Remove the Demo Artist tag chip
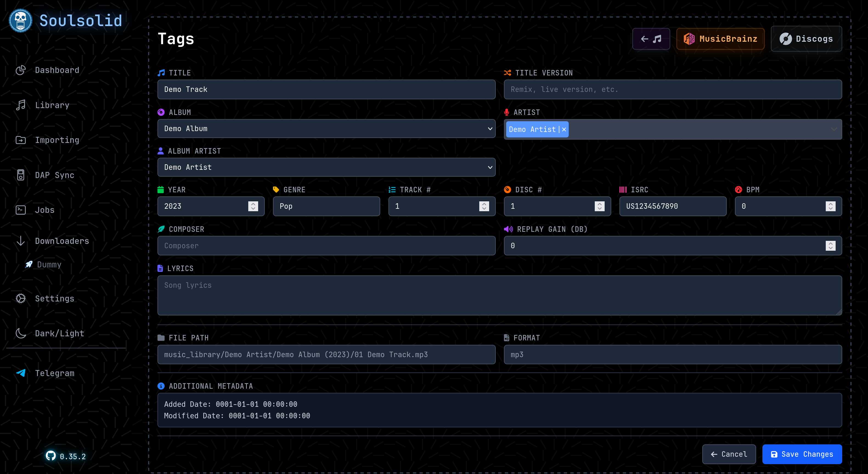This screenshot has width=868, height=474. 563,129
